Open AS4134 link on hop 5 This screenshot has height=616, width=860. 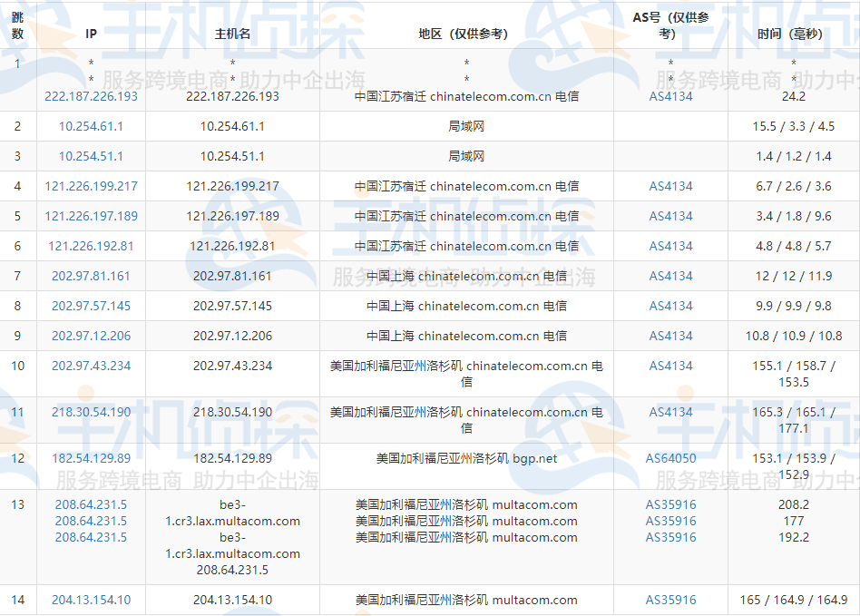click(x=670, y=216)
